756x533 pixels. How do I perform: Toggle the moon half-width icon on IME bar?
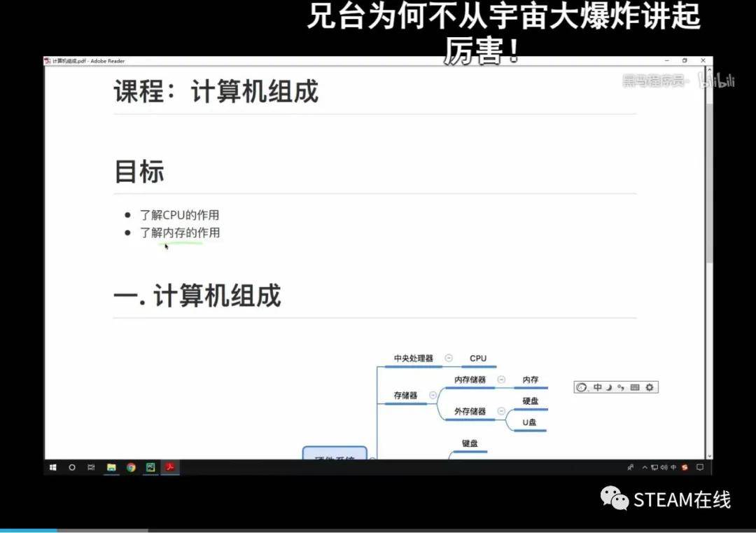click(x=610, y=387)
